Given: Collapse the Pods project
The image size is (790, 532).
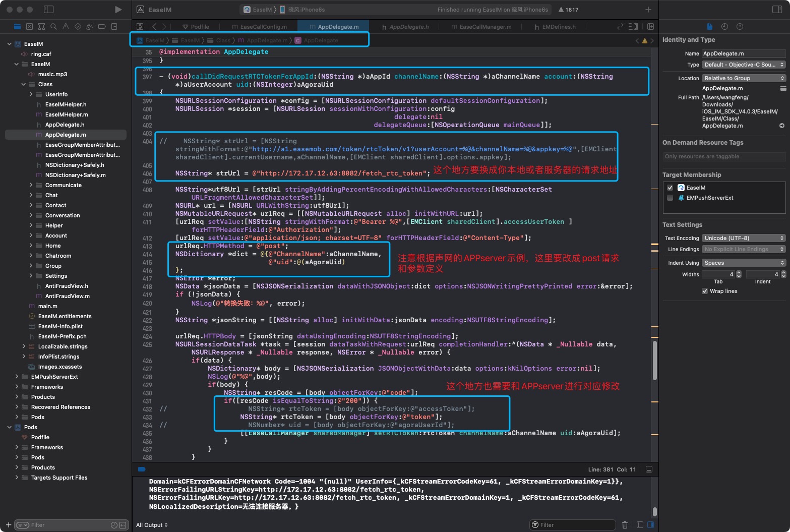Looking at the screenshot, I should click(10, 427).
